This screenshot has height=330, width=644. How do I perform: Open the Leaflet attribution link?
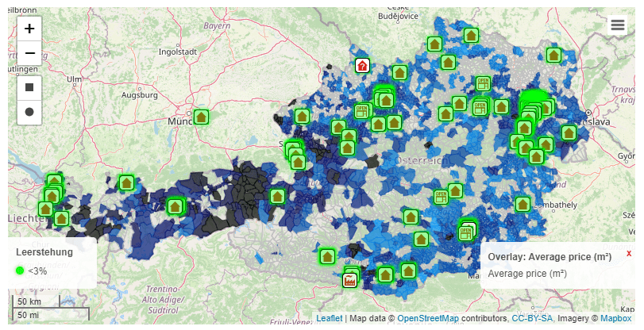(x=329, y=318)
